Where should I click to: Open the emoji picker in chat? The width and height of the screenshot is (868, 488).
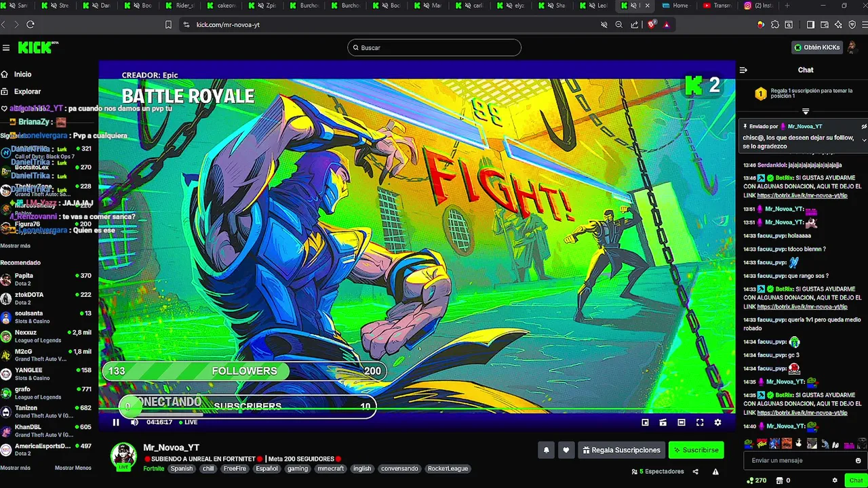click(x=859, y=460)
